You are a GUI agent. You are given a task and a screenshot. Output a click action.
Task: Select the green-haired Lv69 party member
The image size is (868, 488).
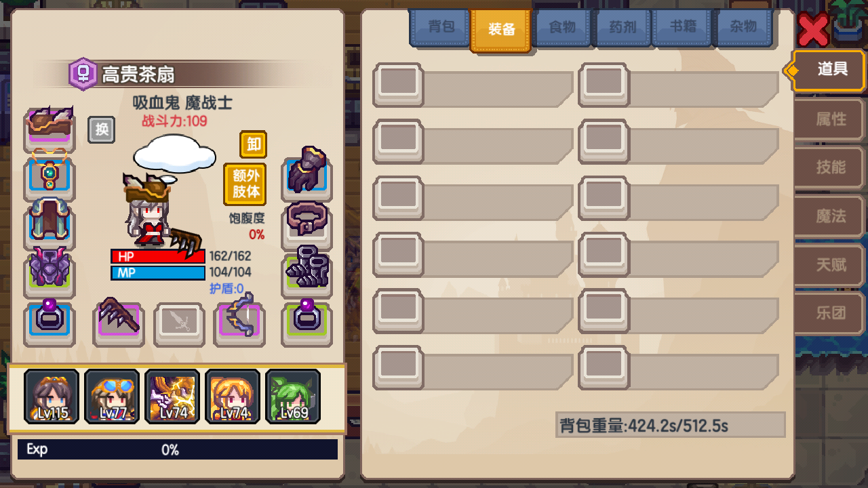coord(293,396)
